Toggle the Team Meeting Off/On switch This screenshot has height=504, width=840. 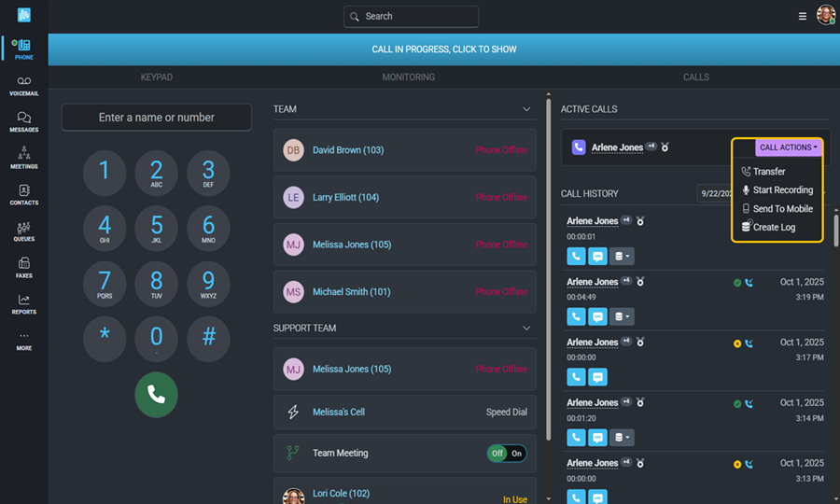pos(507,454)
